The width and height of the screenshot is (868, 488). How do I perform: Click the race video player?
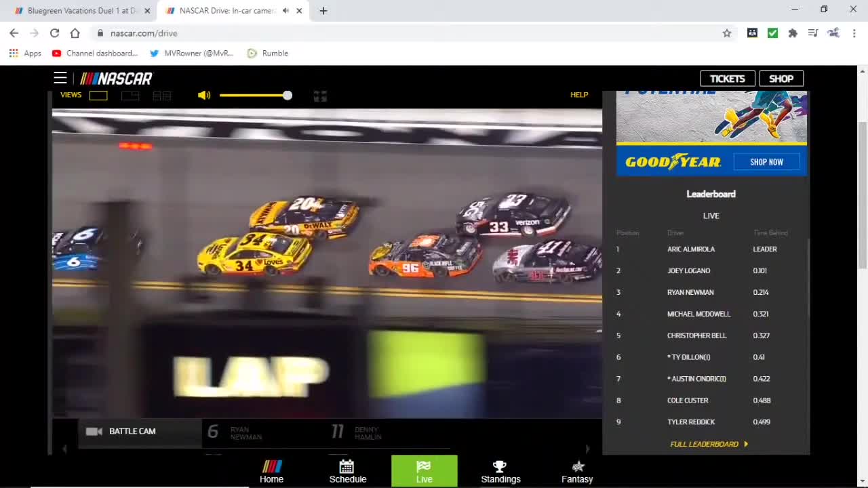[x=327, y=263]
